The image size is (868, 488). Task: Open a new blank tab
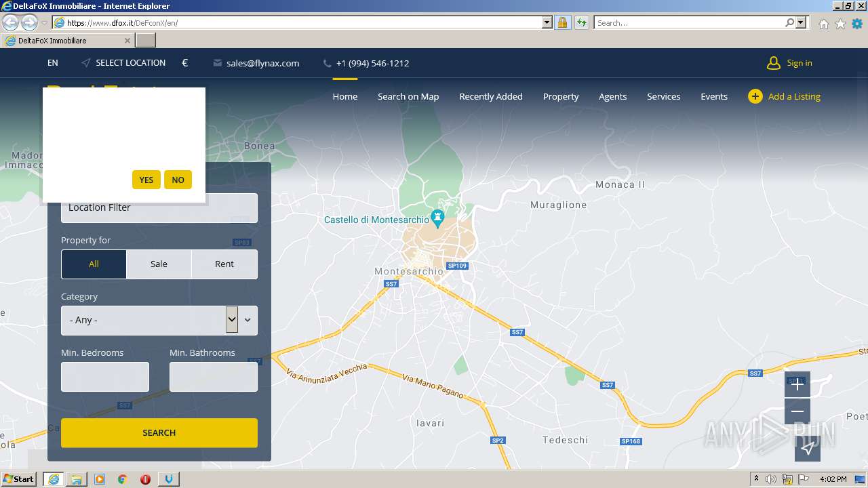click(146, 41)
